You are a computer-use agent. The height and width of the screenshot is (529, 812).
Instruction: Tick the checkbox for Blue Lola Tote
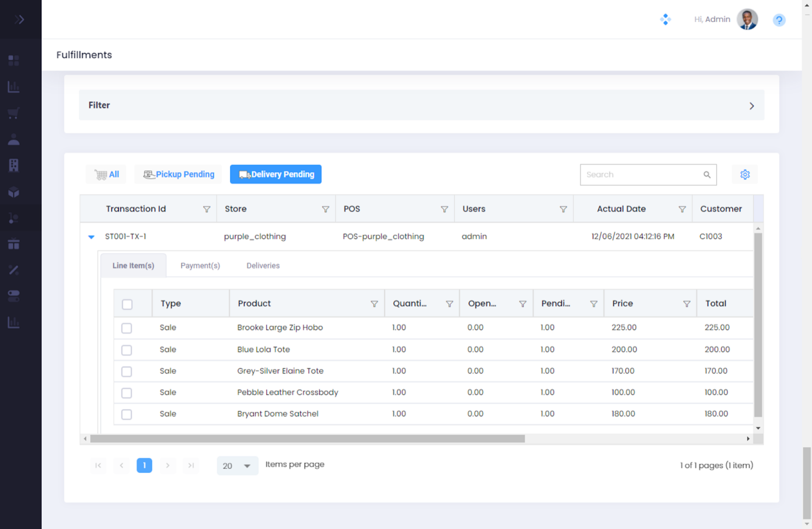point(127,350)
